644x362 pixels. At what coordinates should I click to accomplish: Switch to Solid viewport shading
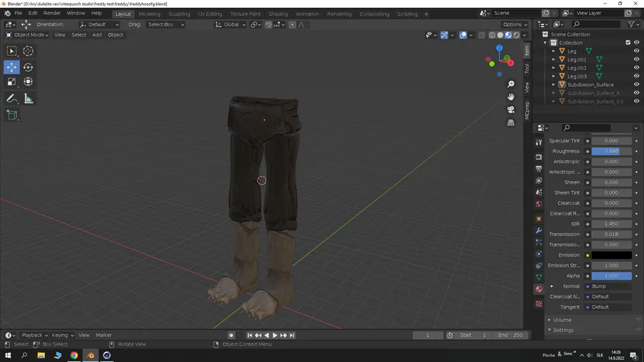500,35
